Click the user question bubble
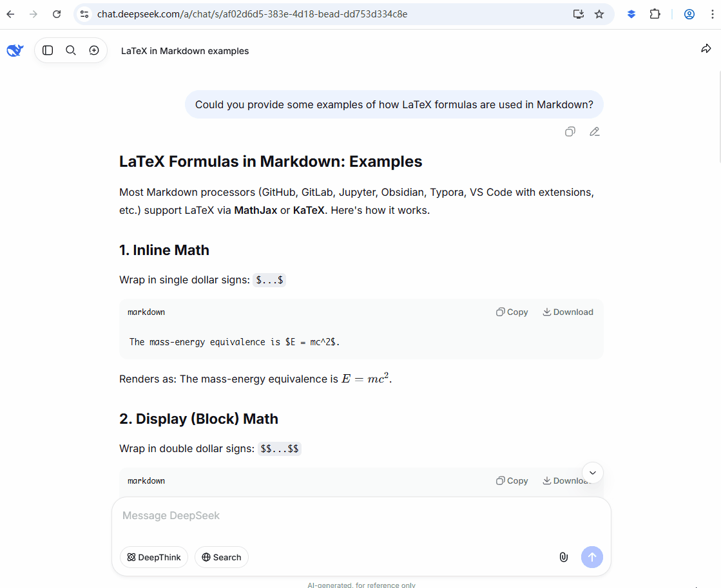Screen dimensions: 721x588 (394, 104)
